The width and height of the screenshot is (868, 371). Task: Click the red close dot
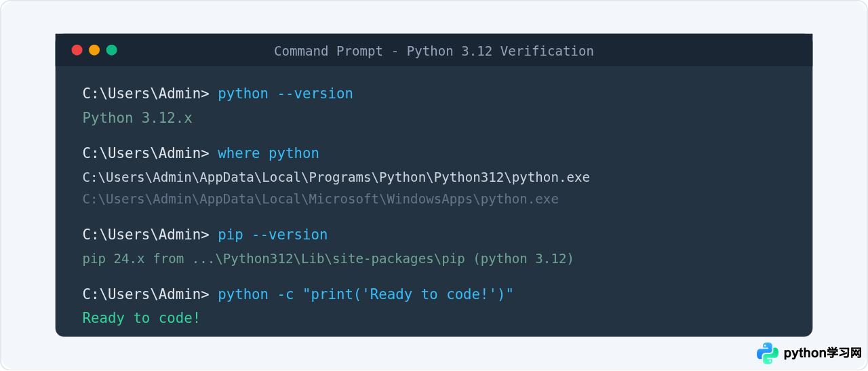point(77,50)
